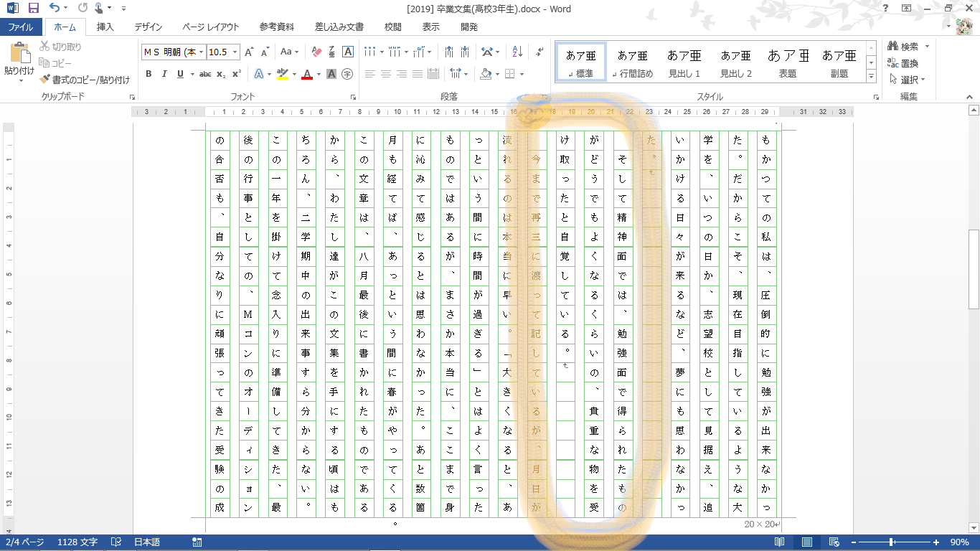Open the font name dropdown
The height and width of the screenshot is (551, 980).
(x=202, y=52)
